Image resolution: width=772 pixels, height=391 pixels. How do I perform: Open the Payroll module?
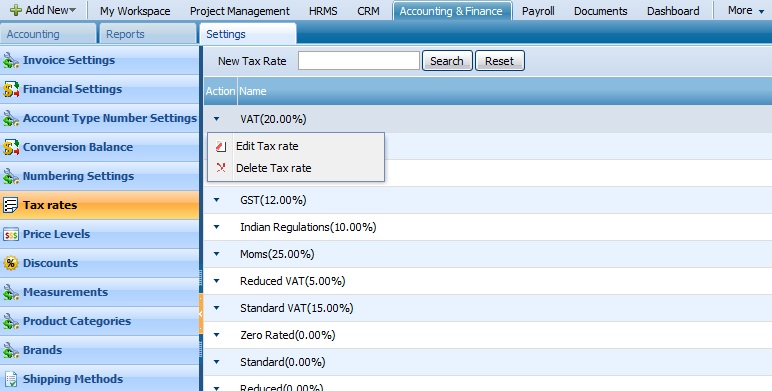(538, 11)
